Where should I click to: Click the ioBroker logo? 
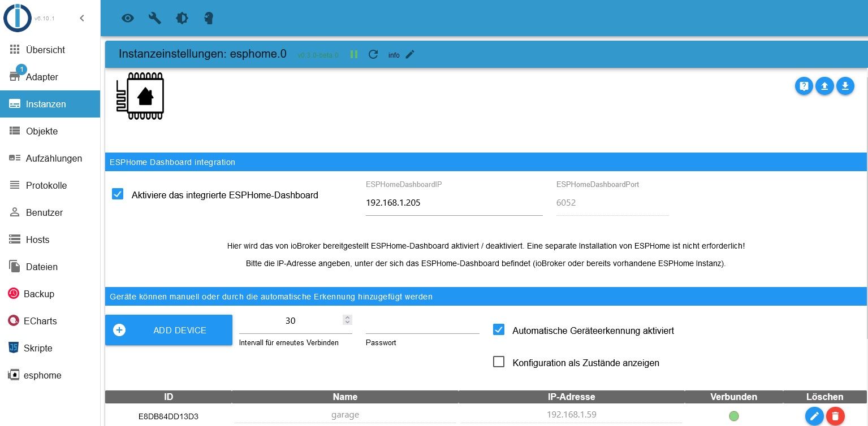[x=17, y=18]
